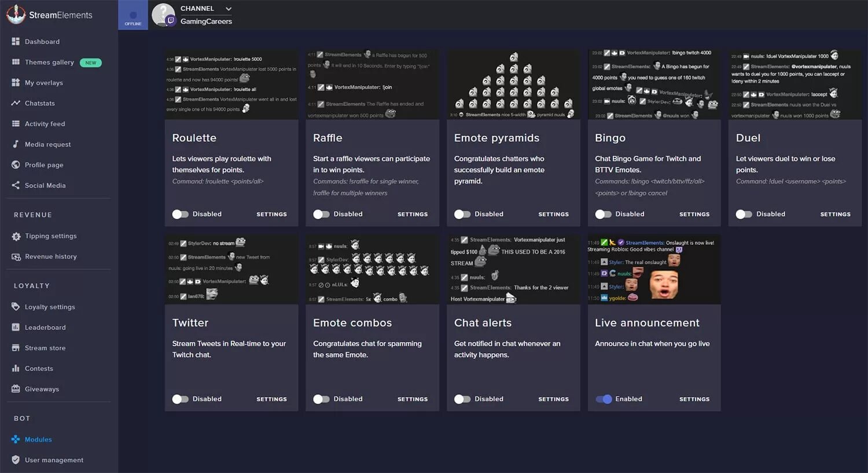This screenshot has height=473, width=868.
Task: Click the Tipping settings gear icon
Action: 16,236
